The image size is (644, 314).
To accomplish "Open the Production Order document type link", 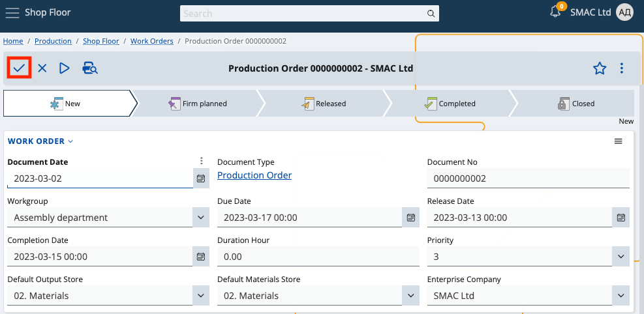I will click(x=254, y=175).
